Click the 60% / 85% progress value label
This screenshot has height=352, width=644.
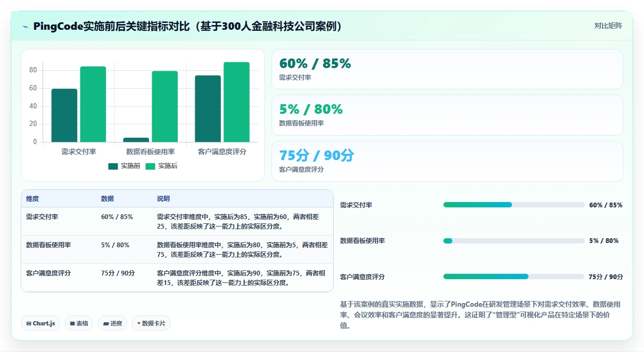click(x=606, y=205)
